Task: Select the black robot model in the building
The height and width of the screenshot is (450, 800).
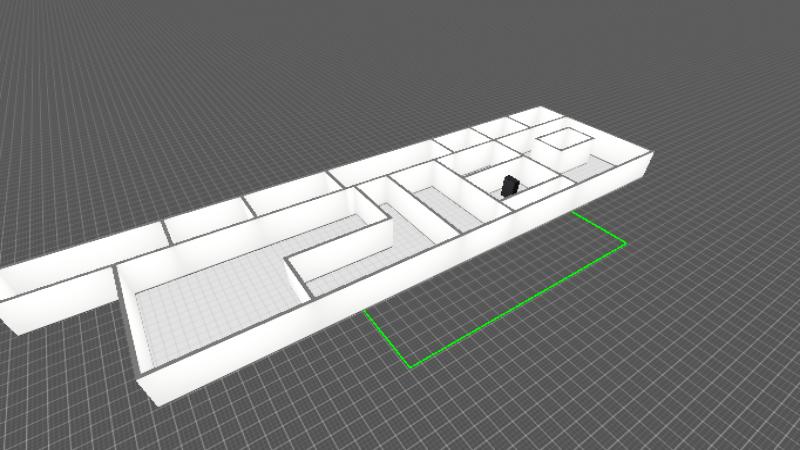Action: click(x=509, y=185)
